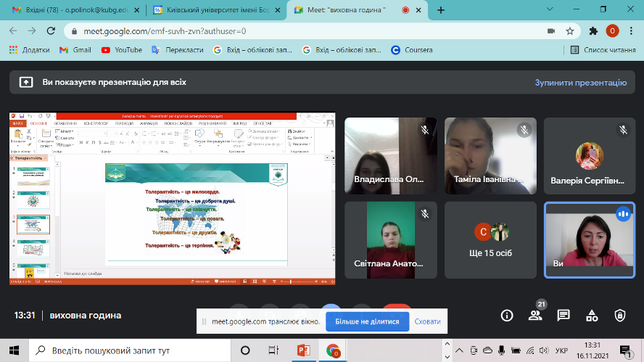Stop presenting via "Зупинити презентацію"
Viewport: 644px width, 362px height.
[580, 83]
